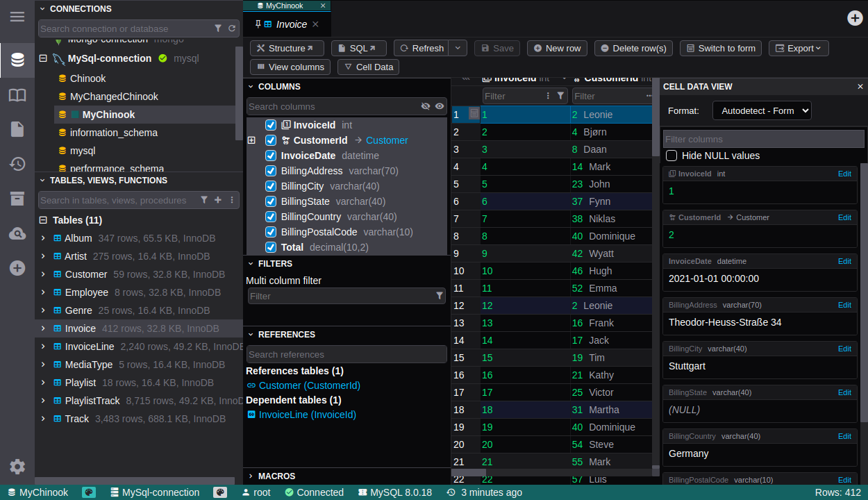Open the Export dropdown menu
868x500 pixels.
[799, 48]
